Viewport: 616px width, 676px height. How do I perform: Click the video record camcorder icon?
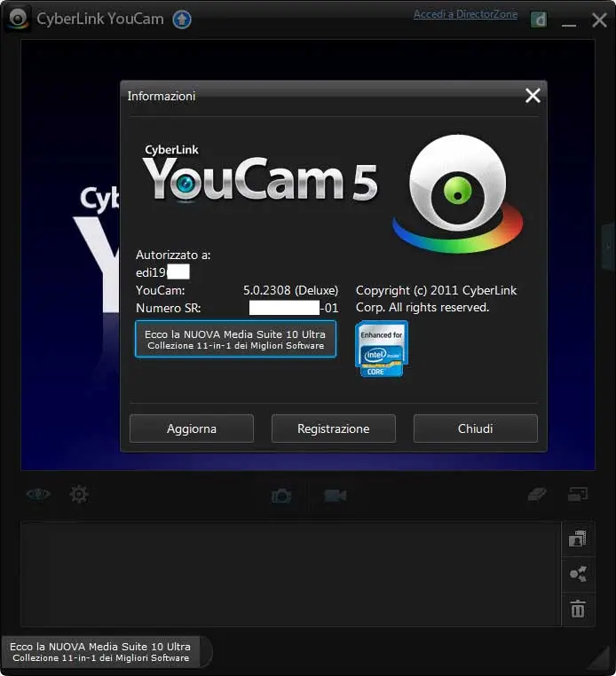[336, 496]
